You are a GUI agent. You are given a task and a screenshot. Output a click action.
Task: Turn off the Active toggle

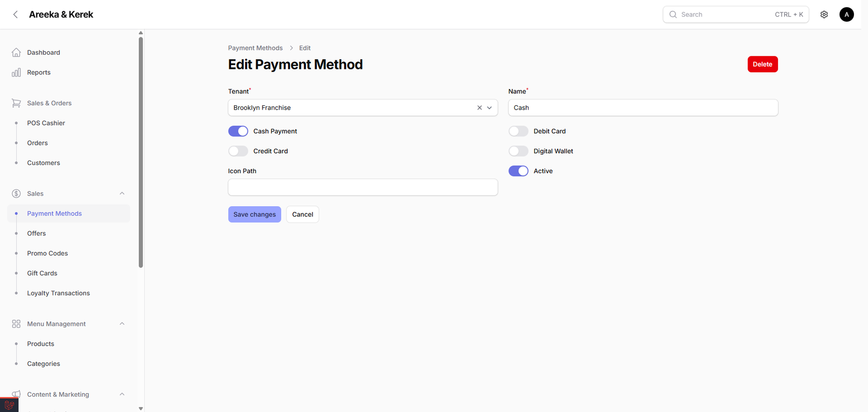[518, 171]
